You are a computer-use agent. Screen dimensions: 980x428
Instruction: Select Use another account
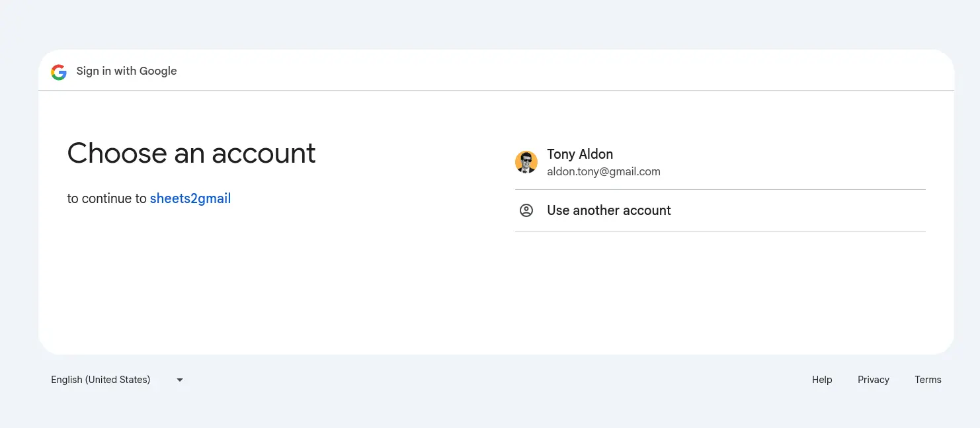tap(609, 210)
